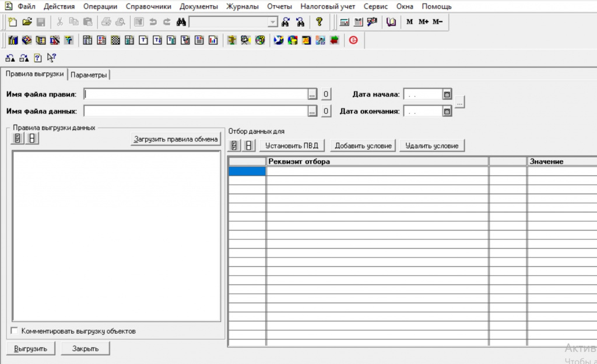This screenshot has height=364, width=597.
Task: Focus the Имя файла правил input field
Action: [x=196, y=94]
